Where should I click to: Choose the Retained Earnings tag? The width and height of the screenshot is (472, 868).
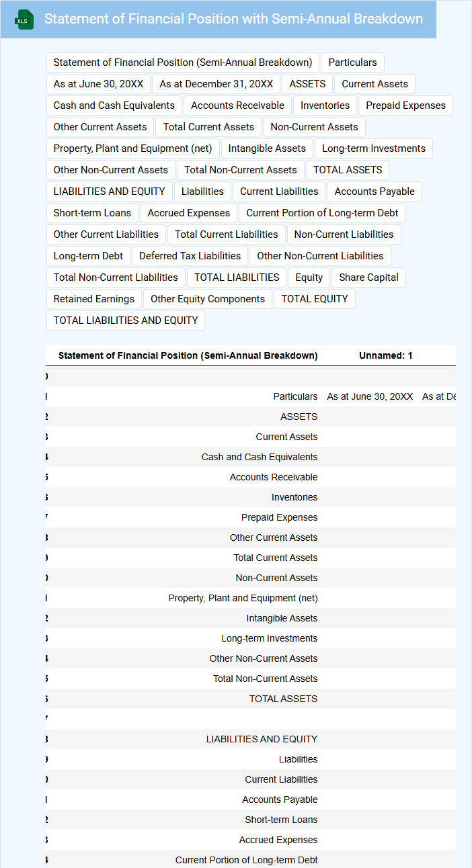point(94,299)
